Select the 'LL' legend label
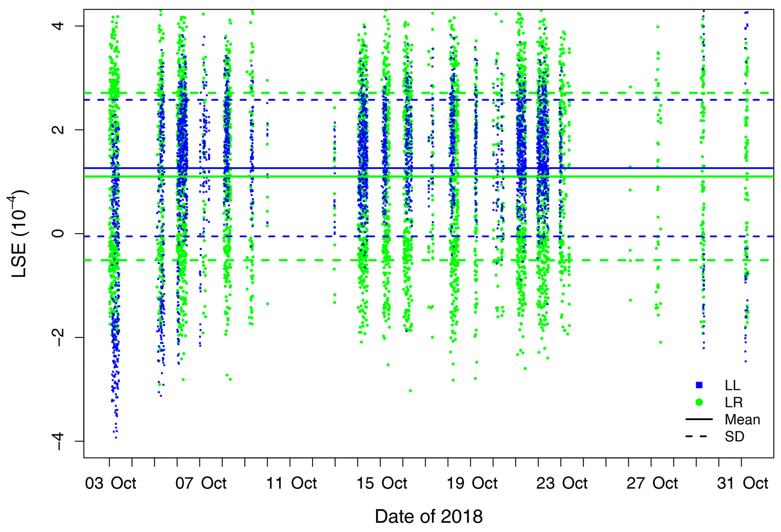 (732, 385)
